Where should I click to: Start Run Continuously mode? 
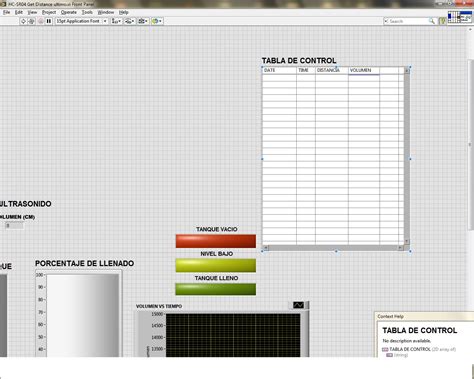pyautogui.click(x=32, y=21)
